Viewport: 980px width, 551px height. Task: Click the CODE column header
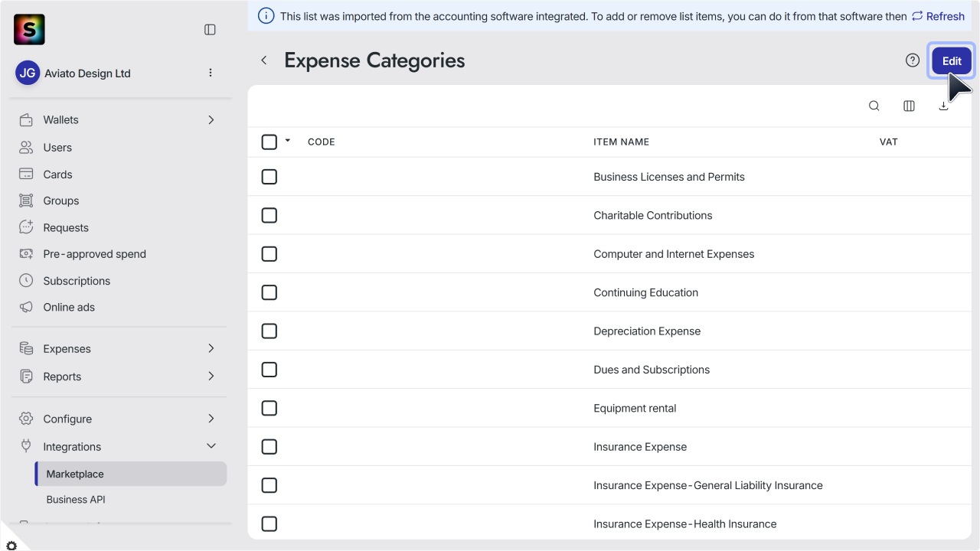click(322, 142)
